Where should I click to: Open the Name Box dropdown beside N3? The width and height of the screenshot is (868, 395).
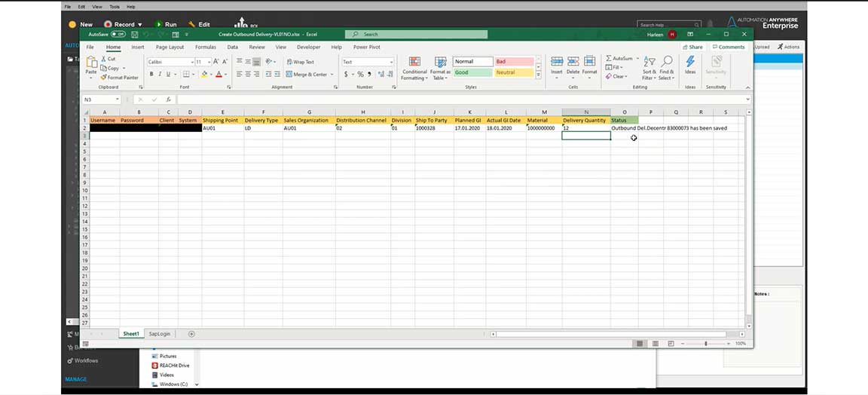[118, 100]
